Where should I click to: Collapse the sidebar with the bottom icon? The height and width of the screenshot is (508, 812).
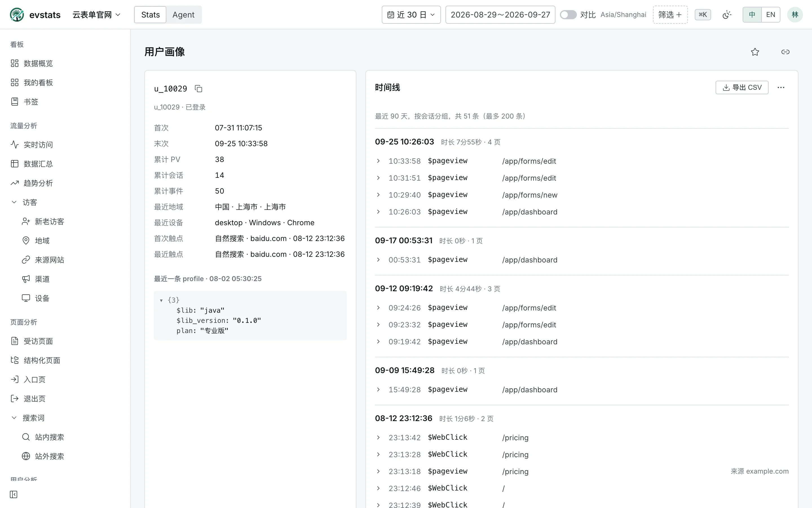(x=14, y=494)
